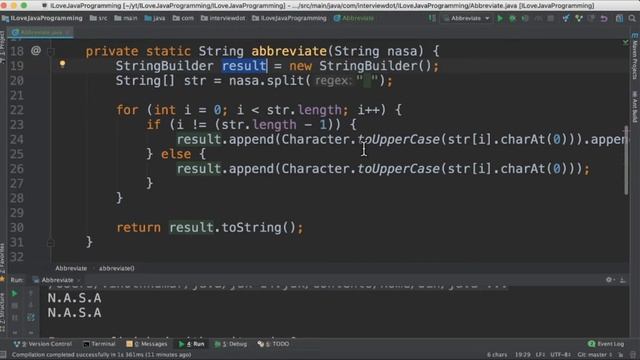Viewport: 640px width, 360px height.
Task: Click the intention light bulb on line 19
Action: coord(62,64)
